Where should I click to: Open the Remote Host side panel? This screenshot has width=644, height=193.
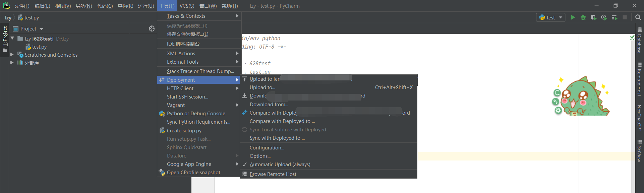tap(639, 80)
